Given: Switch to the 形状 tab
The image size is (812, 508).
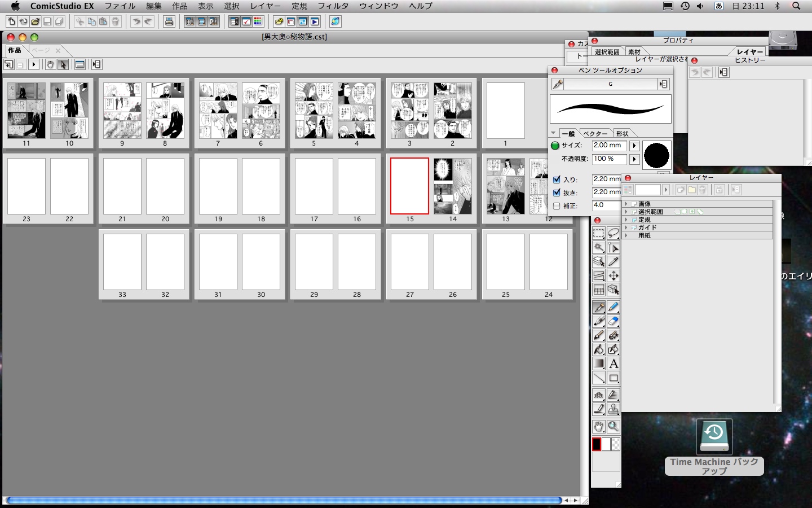Looking at the screenshot, I should pyautogui.click(x=623, y=134).
